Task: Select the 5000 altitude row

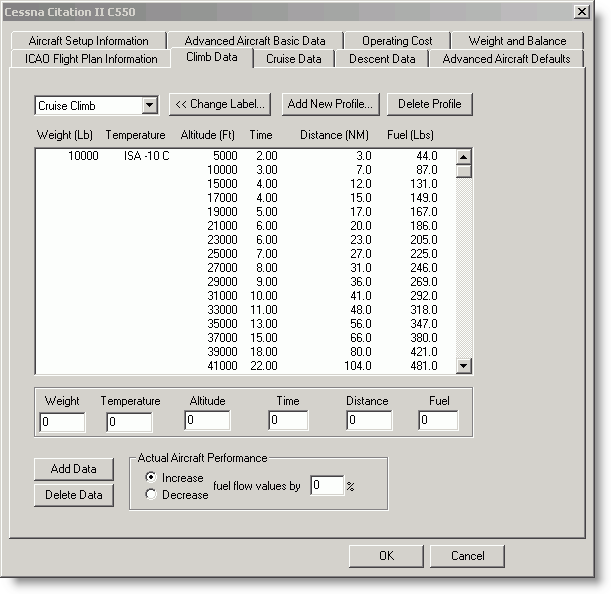Action: 245,156
